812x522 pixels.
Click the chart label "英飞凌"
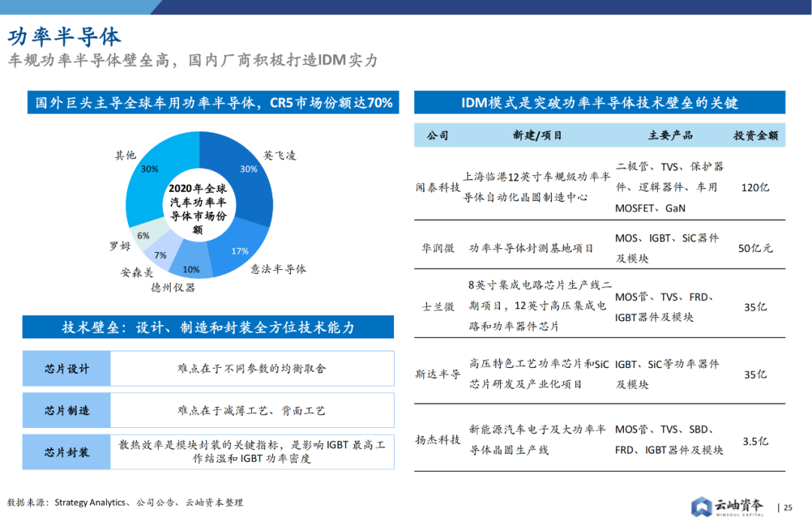click(x=280, y=156)
